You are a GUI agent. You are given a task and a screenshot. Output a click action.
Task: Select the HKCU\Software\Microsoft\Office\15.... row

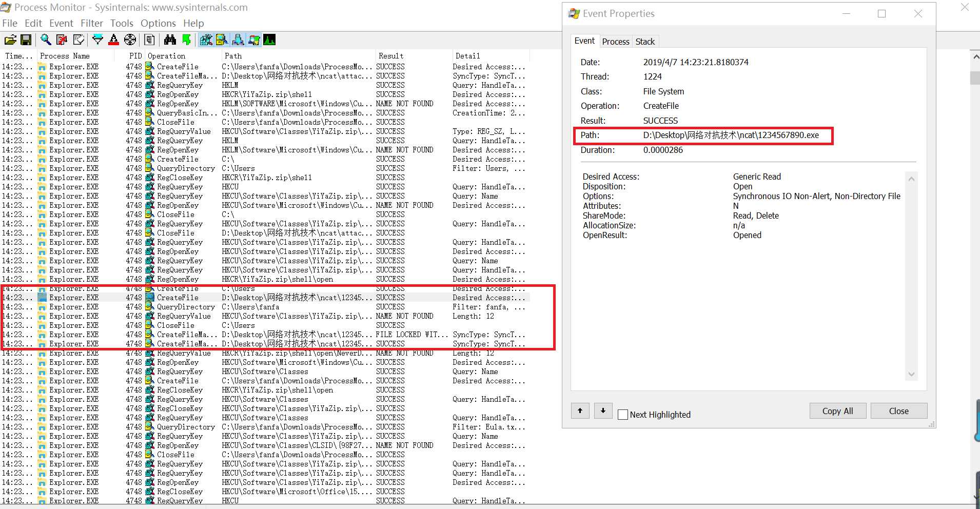265,492
